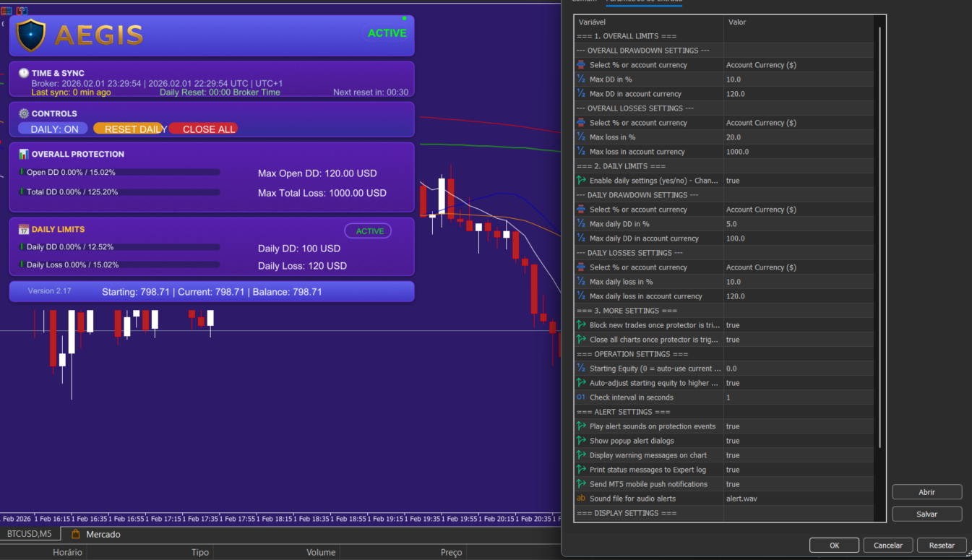Click the calendar icon beside DAILY LIMITS

[24, 229]
